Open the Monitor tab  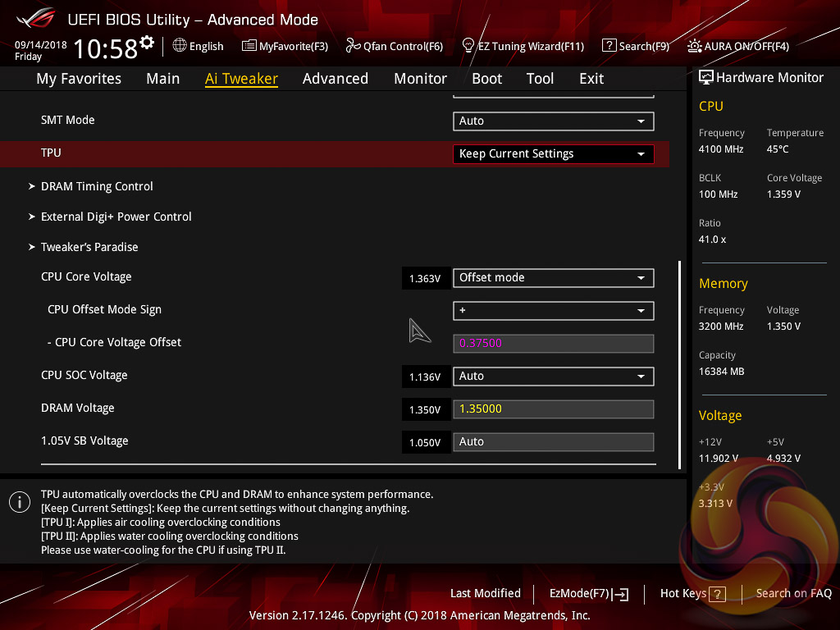(x=420, y=79)
